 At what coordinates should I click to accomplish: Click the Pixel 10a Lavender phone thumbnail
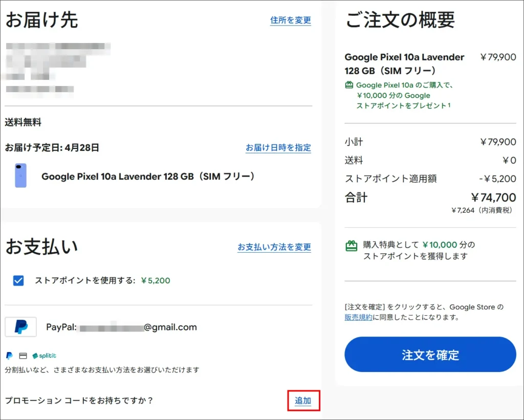20,176
